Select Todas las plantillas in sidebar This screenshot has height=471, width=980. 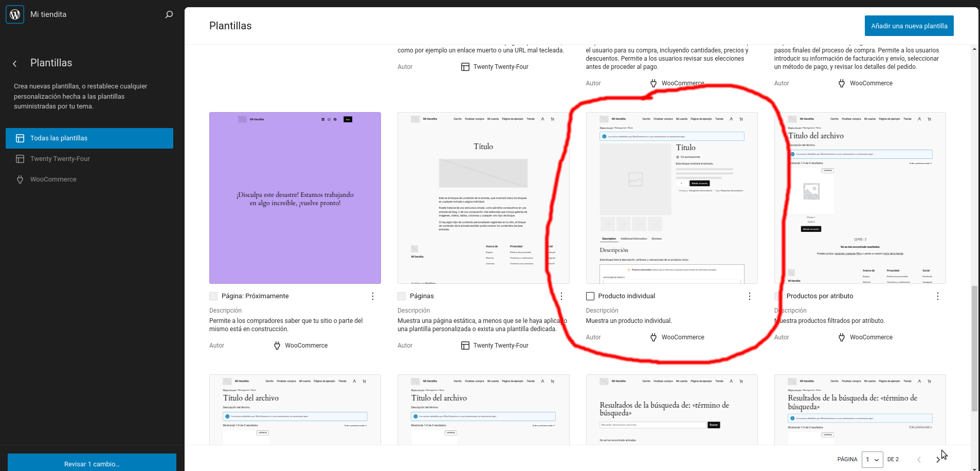click(x=89, y=138)
